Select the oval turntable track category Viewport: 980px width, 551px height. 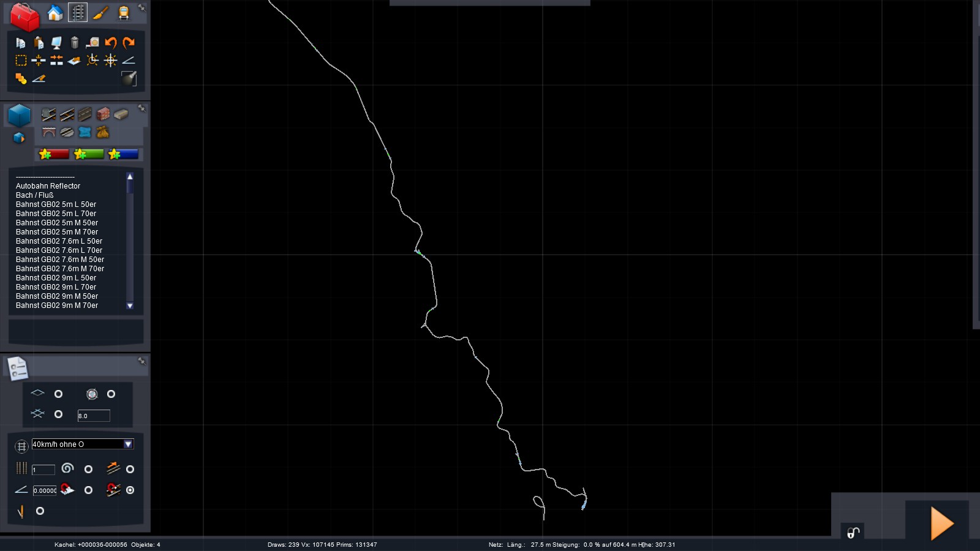click(x=67, y=132)
